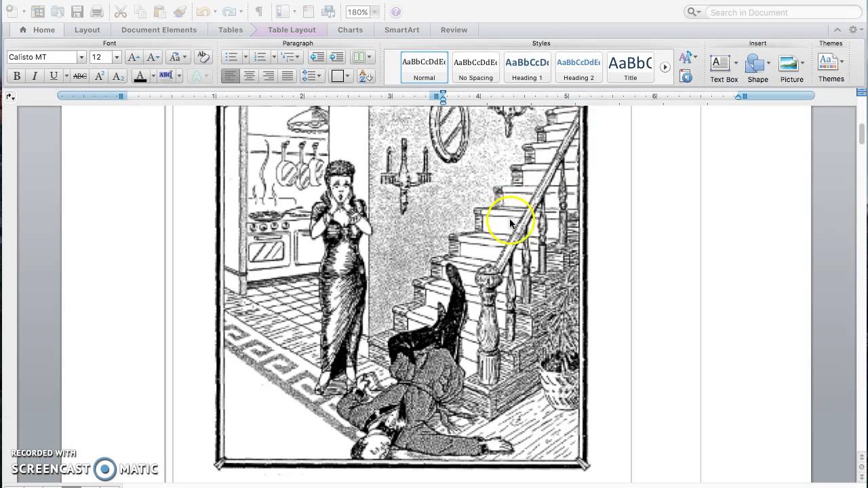Click the Decrease Indent icon
Screen dimensions: 868x488
point(317,57)
